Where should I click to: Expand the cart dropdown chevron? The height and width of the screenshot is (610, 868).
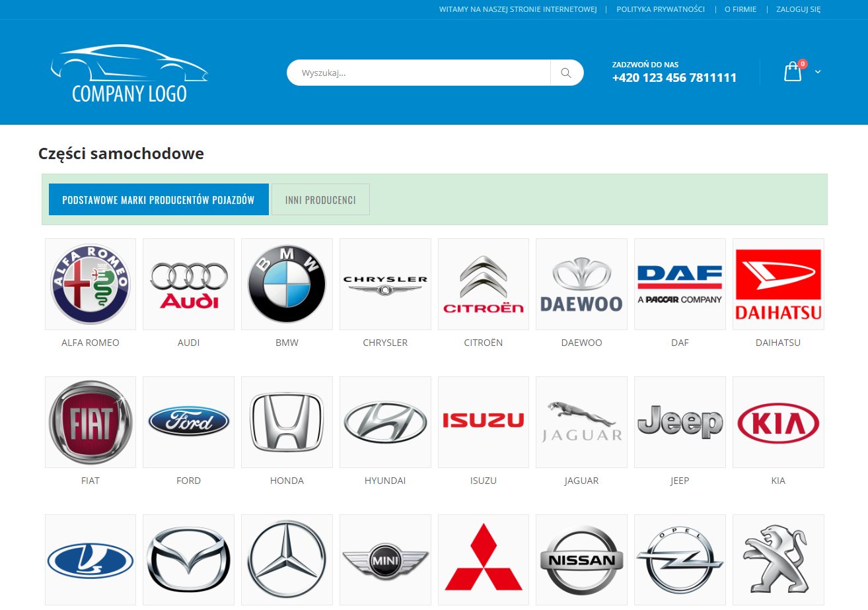818,71
